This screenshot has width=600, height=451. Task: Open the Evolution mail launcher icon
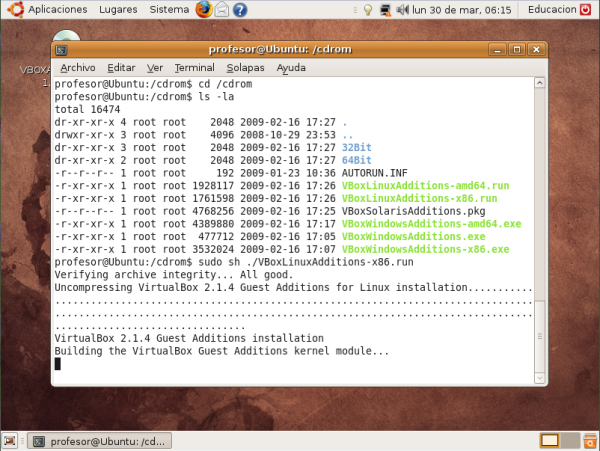(x=223, y=10)
